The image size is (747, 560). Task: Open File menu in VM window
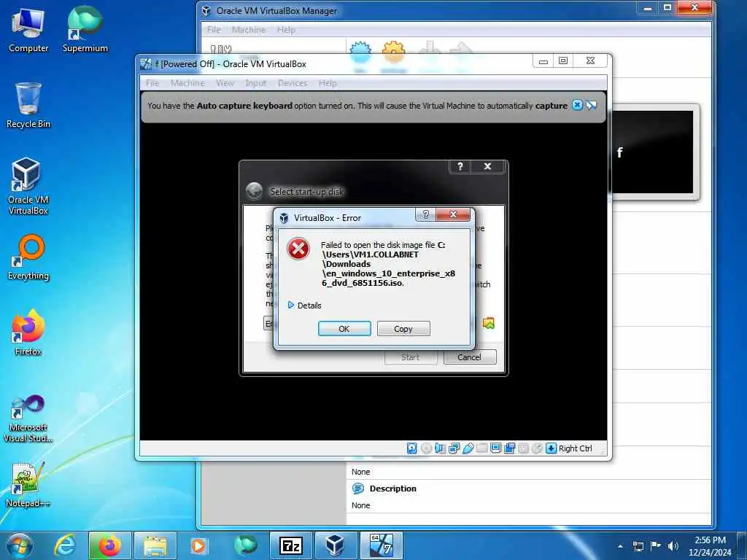click(152, 83)
